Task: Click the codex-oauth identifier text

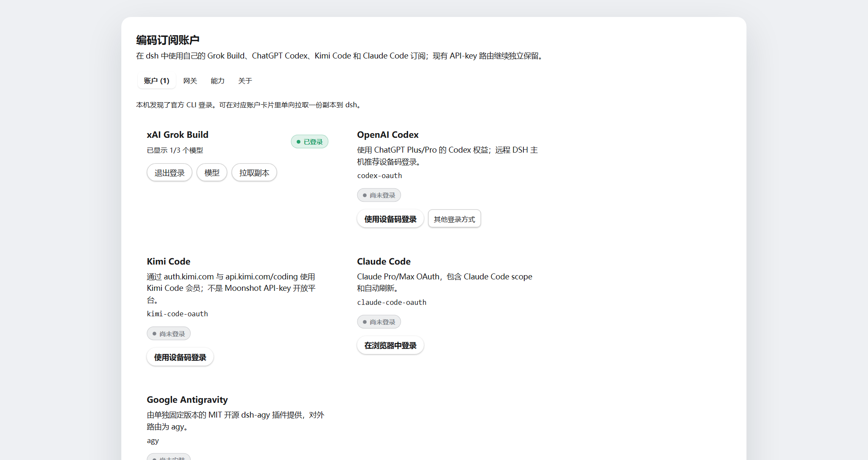Action: click(x=380, y=176)
